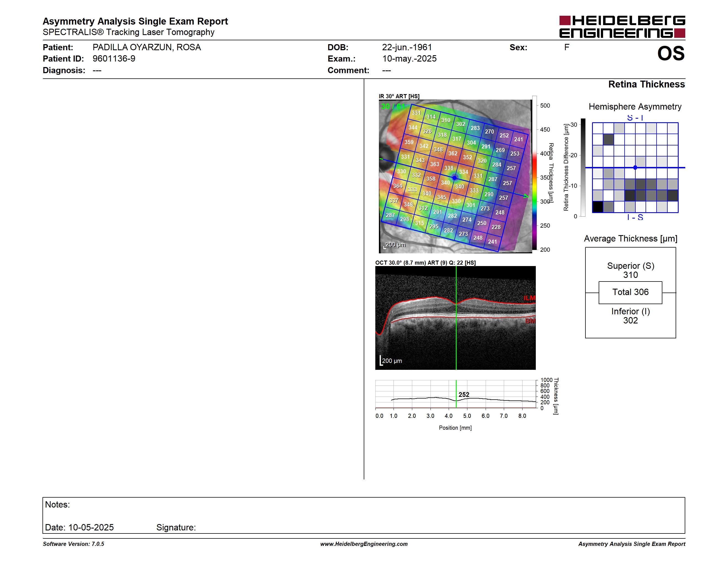Click the Position [mm] axis label
The height and width of the screenshot is (563, 728).
(x=455, y=428)
